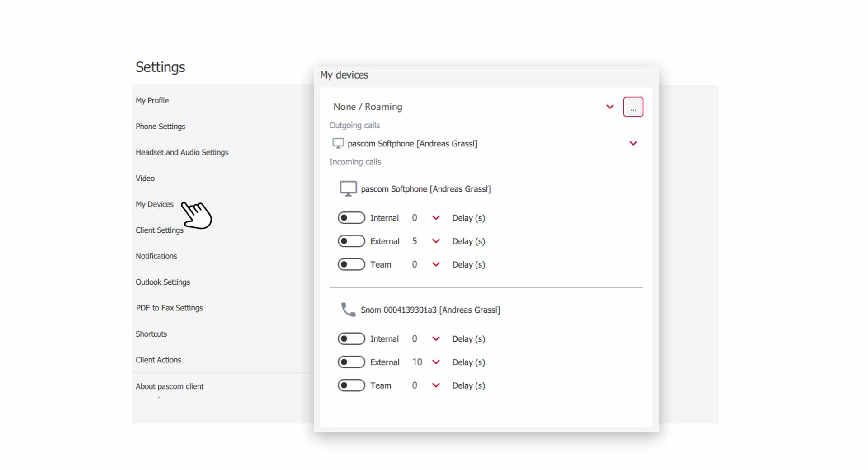Click the None / Roaming label
This screenshot has height=470, width=868.
[x=368, y=107]
